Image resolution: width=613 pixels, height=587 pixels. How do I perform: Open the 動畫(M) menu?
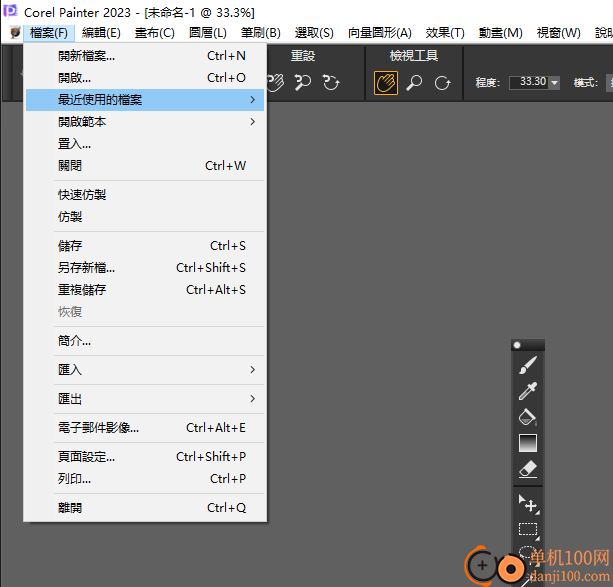500,33
